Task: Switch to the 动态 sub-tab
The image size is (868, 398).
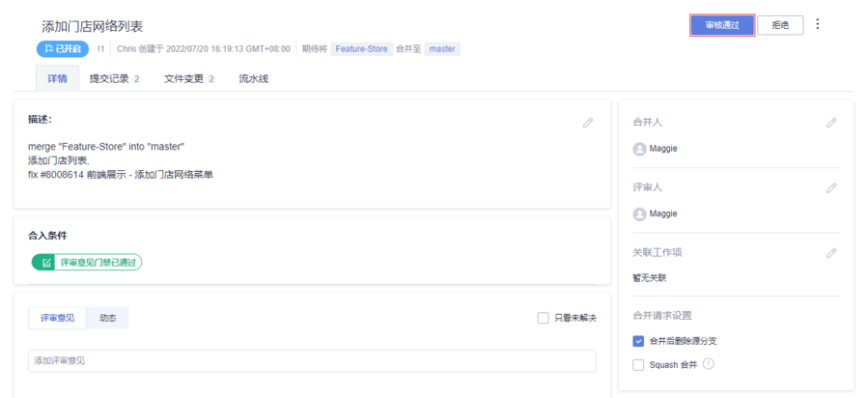Action: [x=107, y=318]
